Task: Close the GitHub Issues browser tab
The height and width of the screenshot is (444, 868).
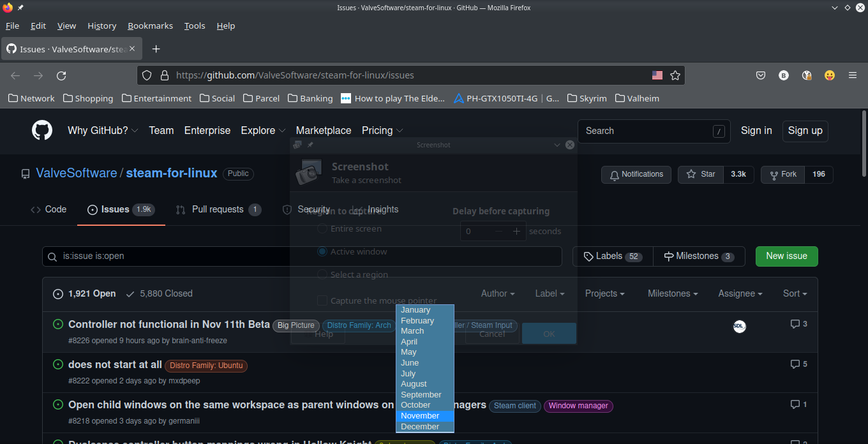Action: tap(132, 48)
